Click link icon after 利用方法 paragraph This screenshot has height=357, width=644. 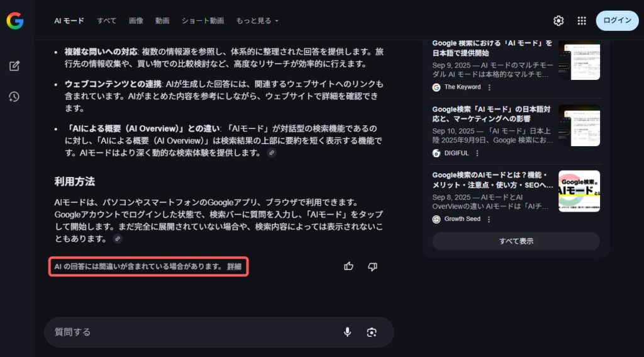coord(118,239)
